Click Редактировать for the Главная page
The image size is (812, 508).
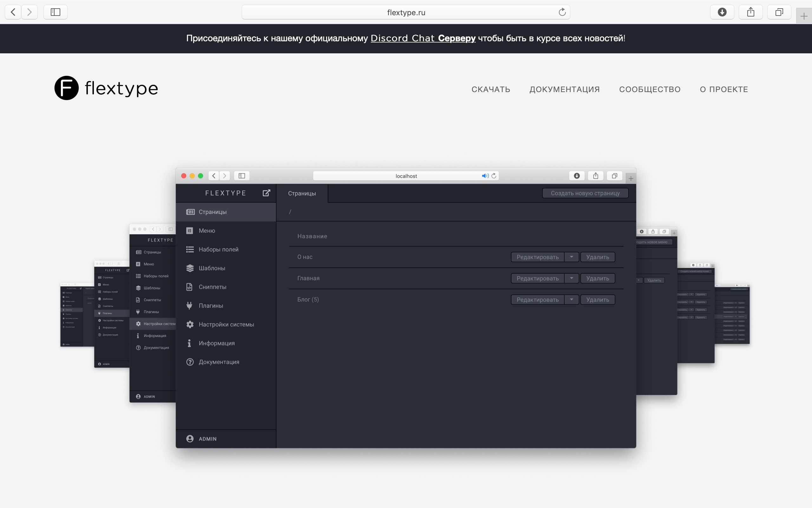click(538, 278)
